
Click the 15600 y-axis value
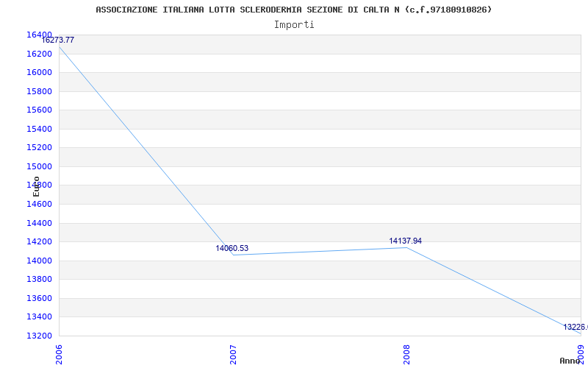pos(39,110)
